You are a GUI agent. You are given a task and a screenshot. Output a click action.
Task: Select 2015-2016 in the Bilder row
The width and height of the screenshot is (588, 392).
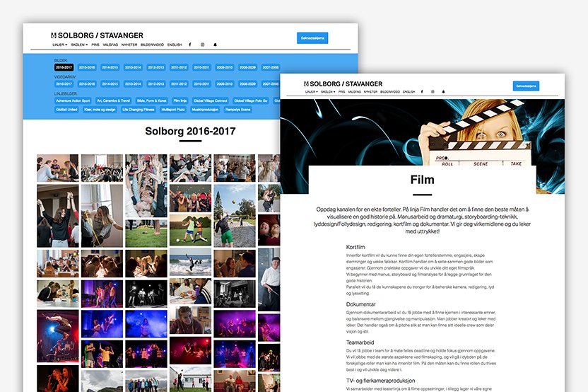pyautogui.click(x=87, y=67)
